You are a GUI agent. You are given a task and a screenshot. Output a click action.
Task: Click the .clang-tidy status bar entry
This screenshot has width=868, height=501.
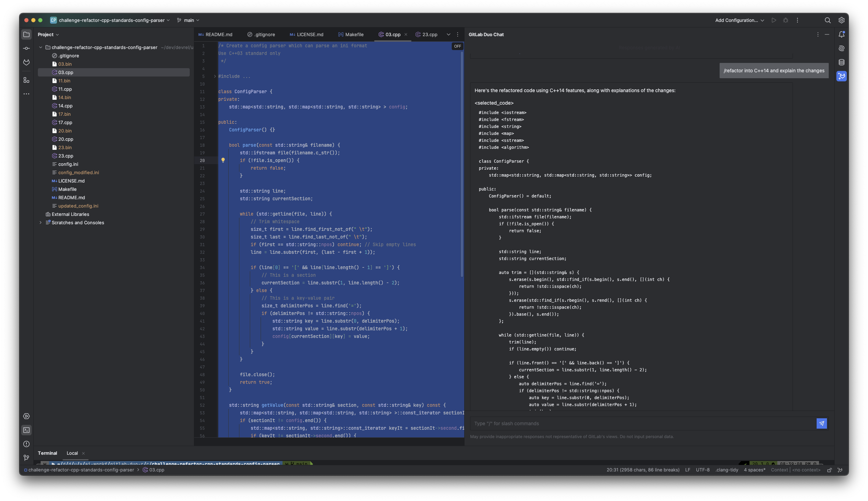click(727, 470)
